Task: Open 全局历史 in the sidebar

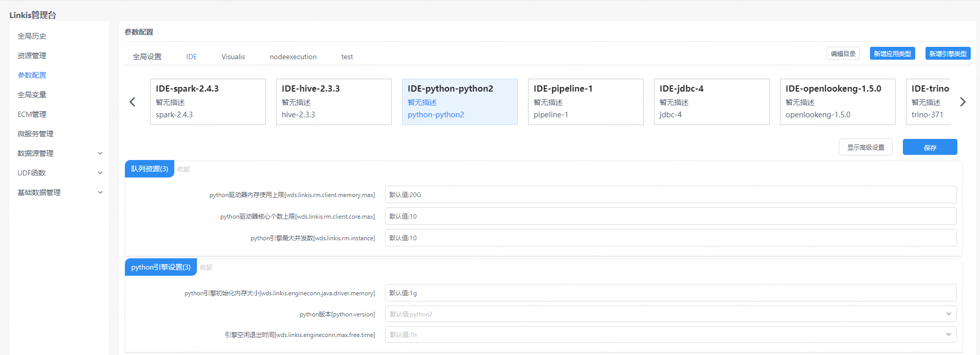Action: 32,36
